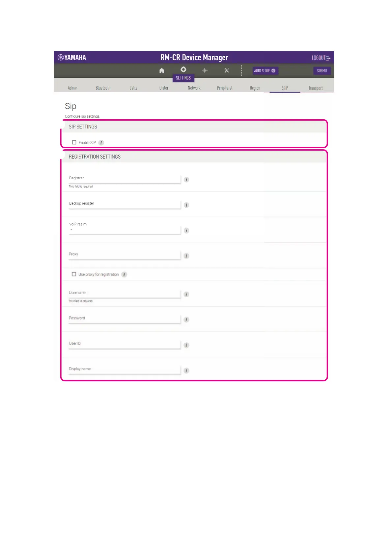Open the crossed tools icon
Screen dimensions: 392x555
pos(227,70)
